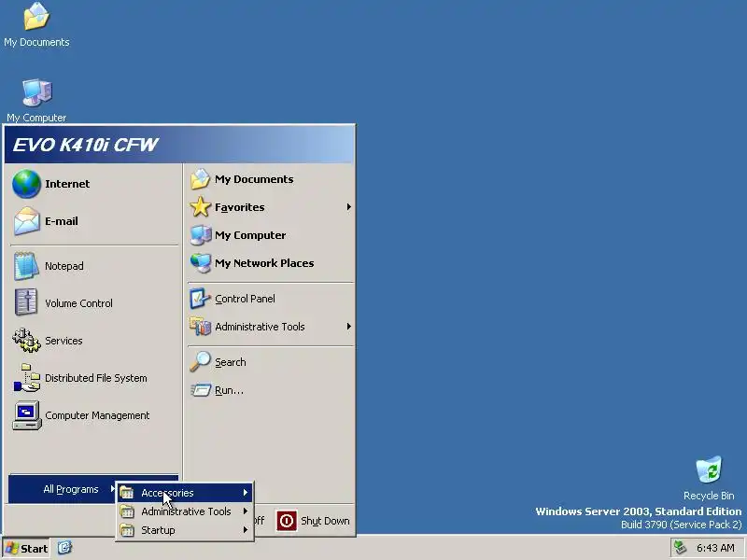Screen dimensions: 747x560
Task: Click the Start button
Action: pos(26,548)
